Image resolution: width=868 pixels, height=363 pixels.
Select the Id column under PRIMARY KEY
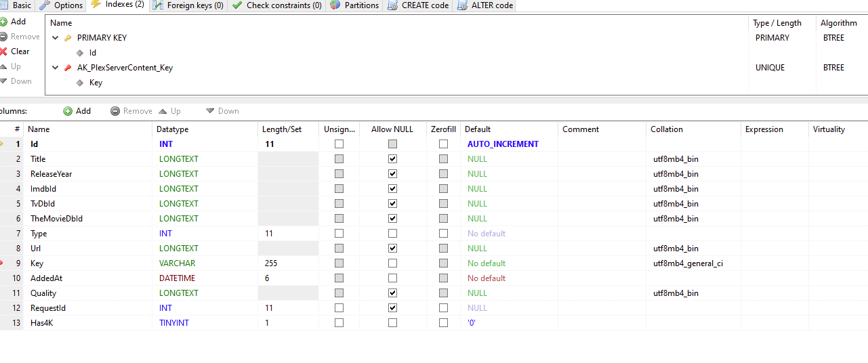93,53
